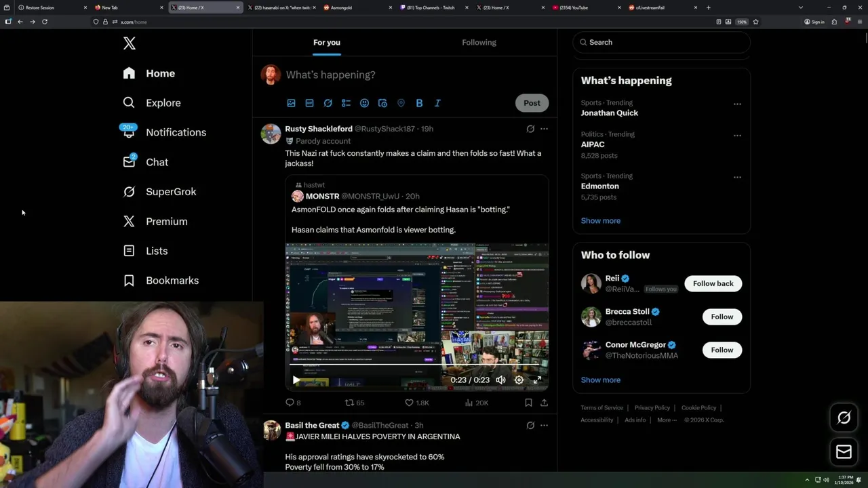Screen dimensions: 868x488
Task: Switch to the YouTube browser tab
Action: tap(587, 7)
